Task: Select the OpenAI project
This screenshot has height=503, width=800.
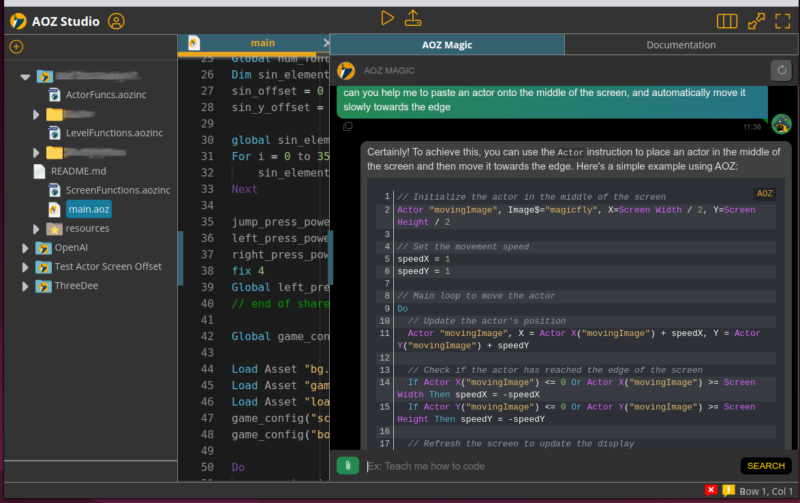Action: pos(71,247)
